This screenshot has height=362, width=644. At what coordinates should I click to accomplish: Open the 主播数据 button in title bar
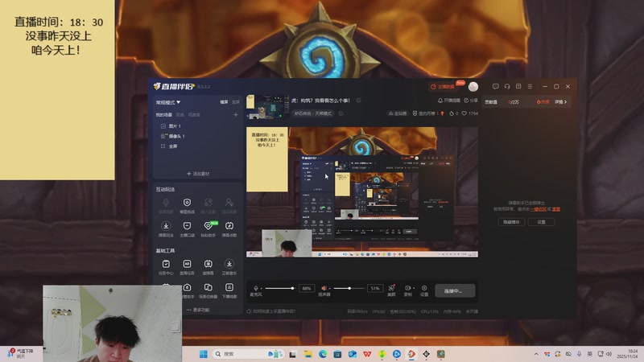(x=443, y=87)
